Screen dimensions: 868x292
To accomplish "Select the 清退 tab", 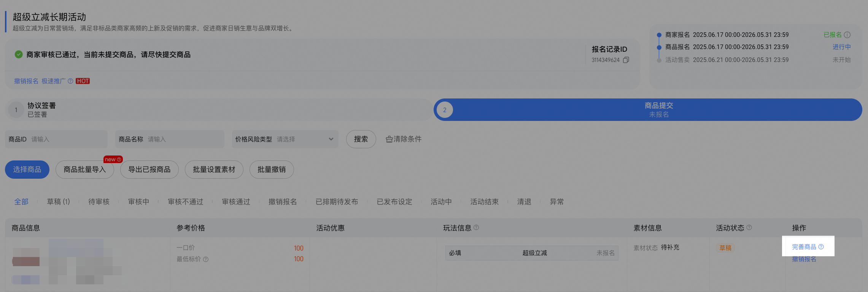I will pos(524,202).
